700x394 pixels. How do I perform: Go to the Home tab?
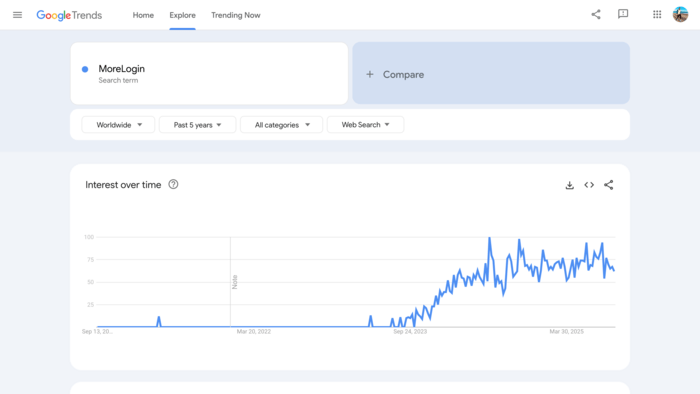tap(143, 15)
